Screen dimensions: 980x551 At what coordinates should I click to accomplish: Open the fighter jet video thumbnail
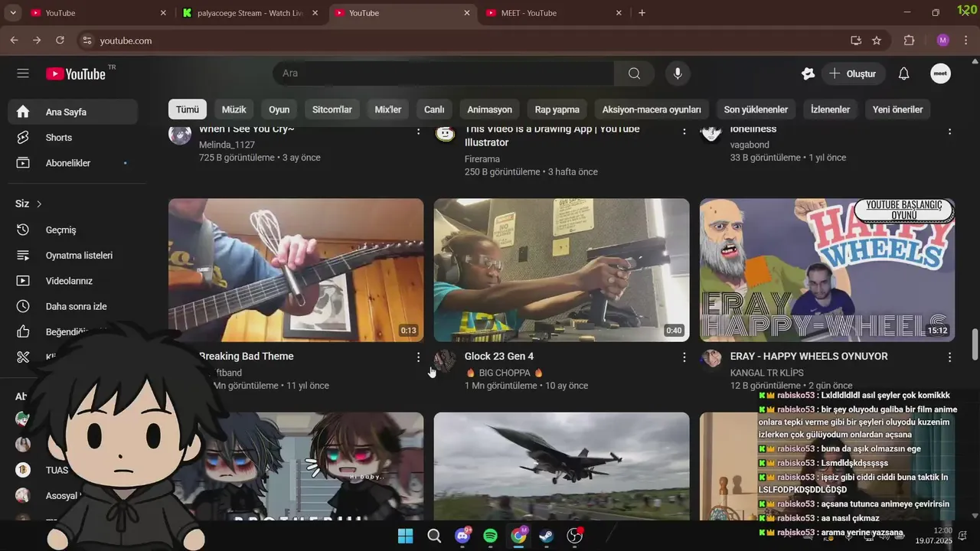coord(561,466)
